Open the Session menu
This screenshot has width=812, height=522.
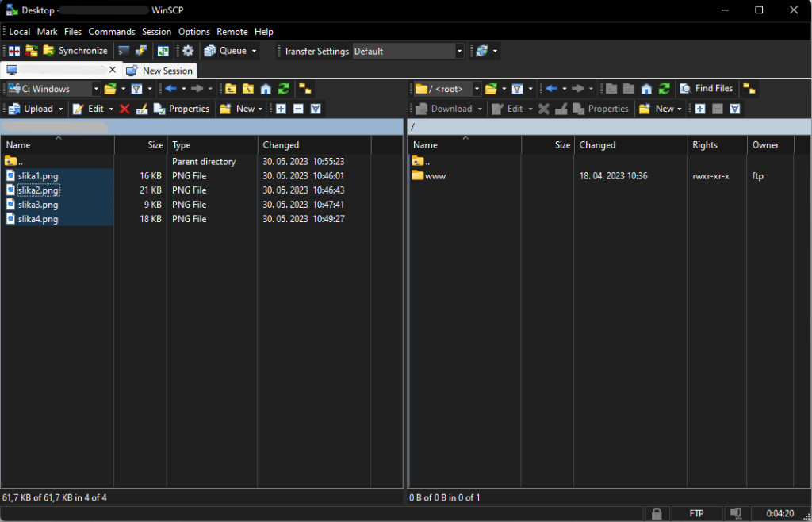click(x=156, y=32)
